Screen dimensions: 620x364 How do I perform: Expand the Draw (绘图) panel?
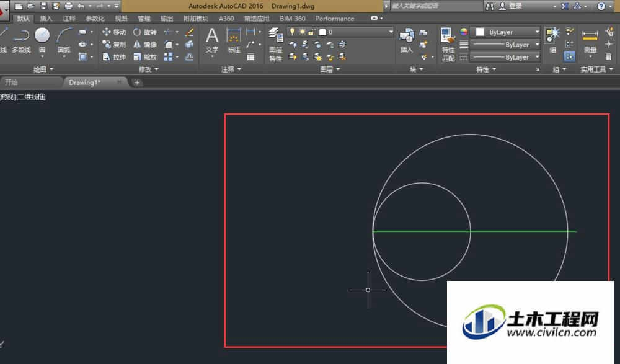(x=43, y=69)
